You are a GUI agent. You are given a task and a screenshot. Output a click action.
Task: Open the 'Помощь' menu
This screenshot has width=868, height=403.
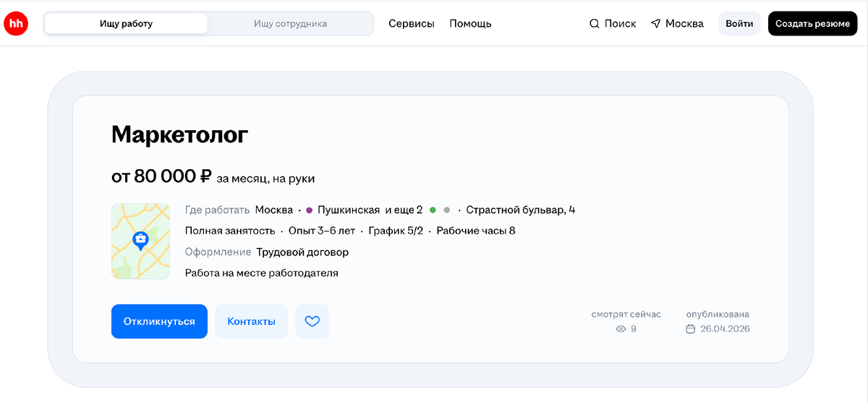pyautogui.click(x=470, y=23)
